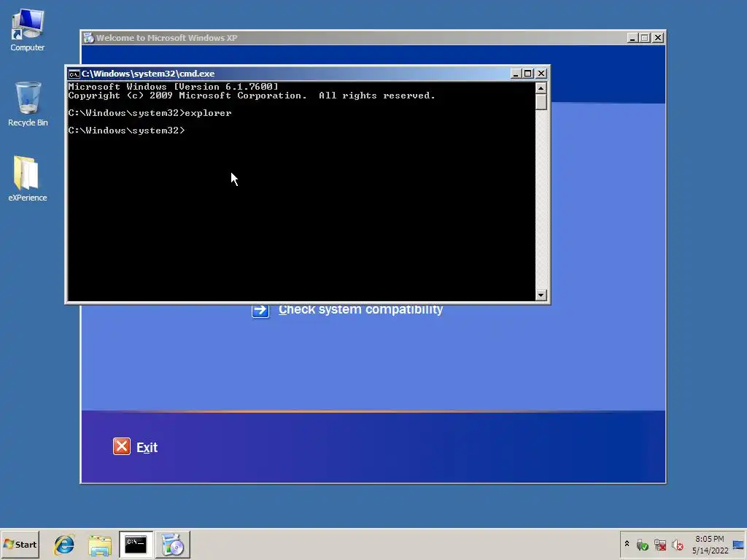Open the Start menu

point(20,544)
